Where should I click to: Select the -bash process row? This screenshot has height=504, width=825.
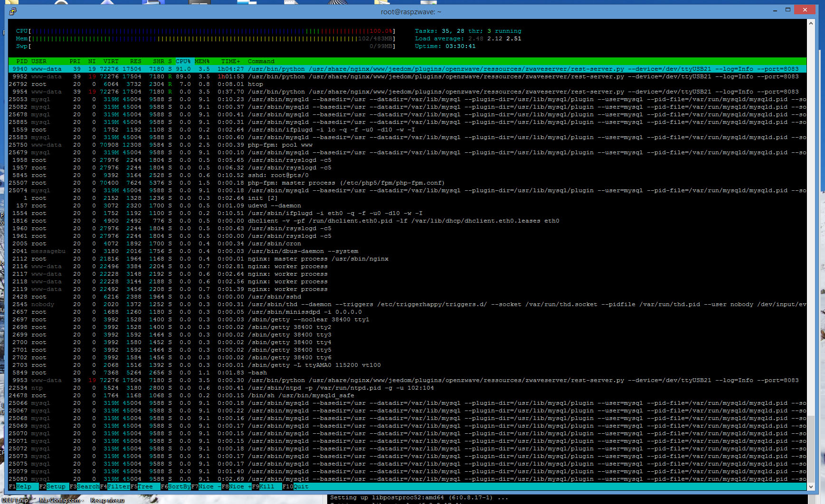coord(407,373)
